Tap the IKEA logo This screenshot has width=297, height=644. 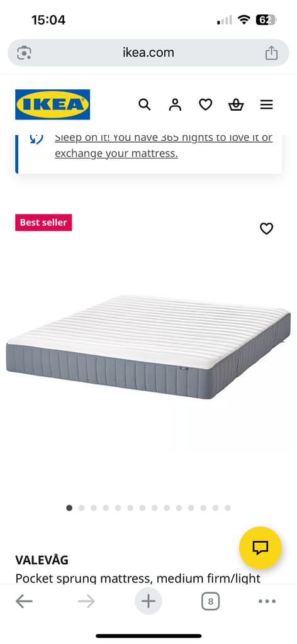(x=53, y=104)
